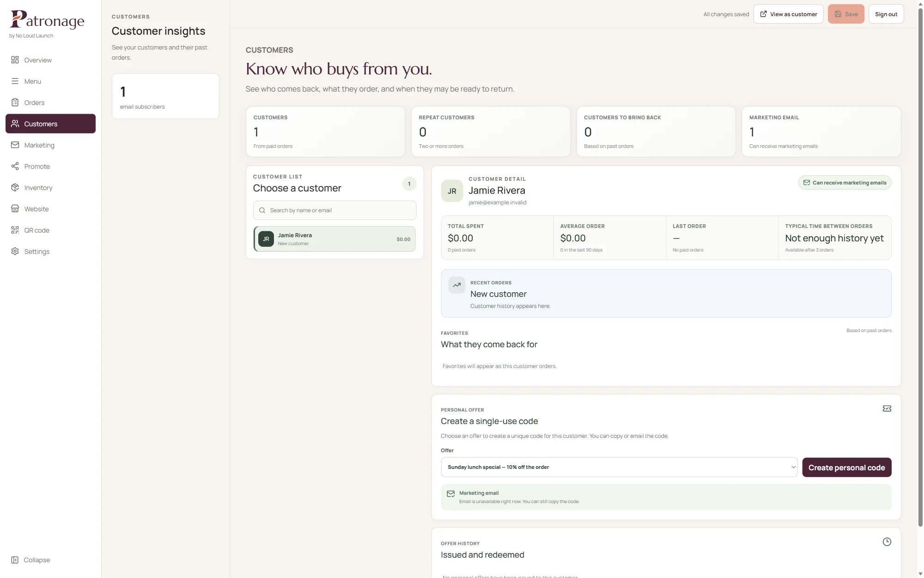Click the 'All changes saved' status text
This screenshot has height=578, width=924.
726,14
